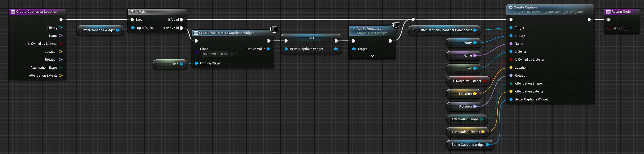Click the Return Value output pin
Image resolution: width=644 pixels, height=154 pixels.
(268, 49)
